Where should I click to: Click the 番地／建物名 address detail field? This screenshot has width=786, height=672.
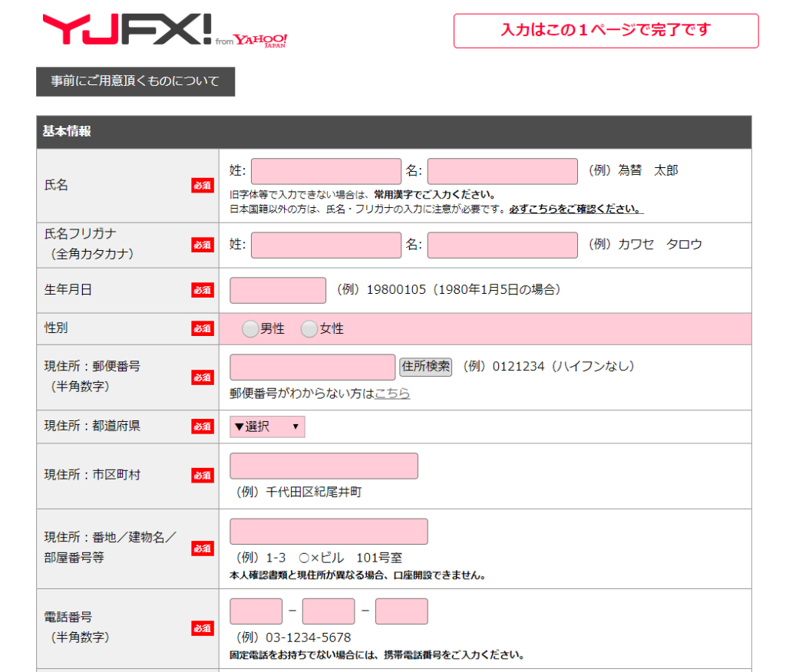pyautogui.click(x=329, y=531)
